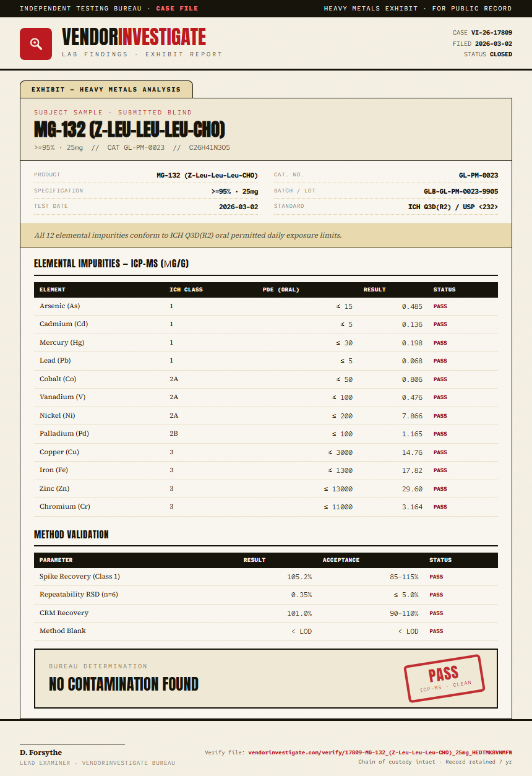532x776 pixels.
Task: Click Spike Recovery (Class 1) parameter
Action: (x=80, y=577)
